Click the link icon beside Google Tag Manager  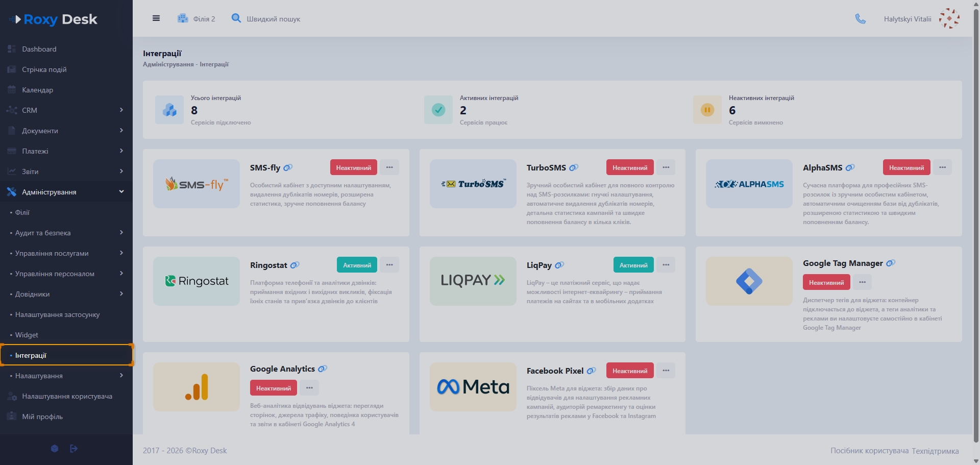coord(891,263)
